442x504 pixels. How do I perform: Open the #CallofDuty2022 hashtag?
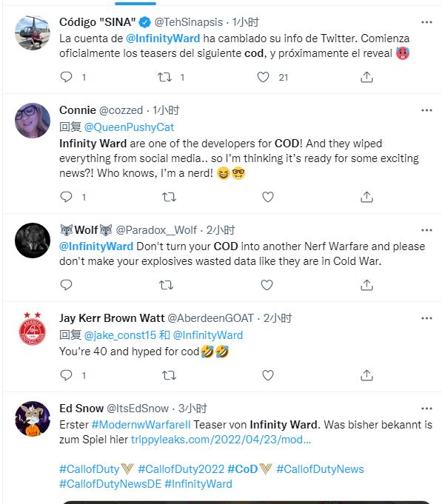(181, 469)
